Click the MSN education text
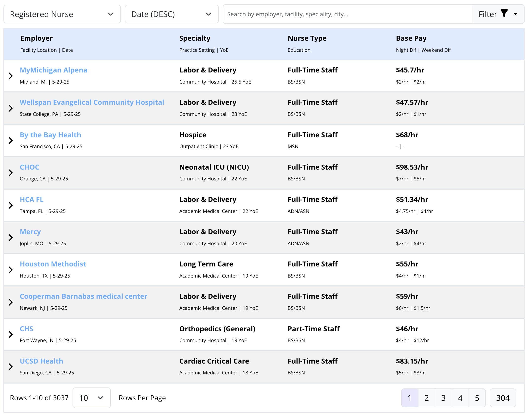The height and width of the screenshot is (420, 529). click(x=293, y=146)
